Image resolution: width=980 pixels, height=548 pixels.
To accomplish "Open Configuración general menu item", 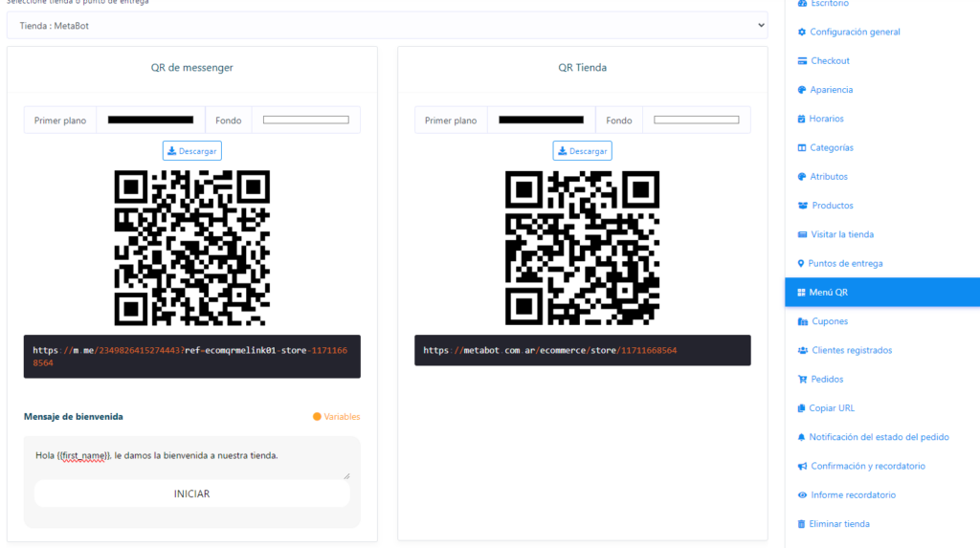I will pos(855,32).
